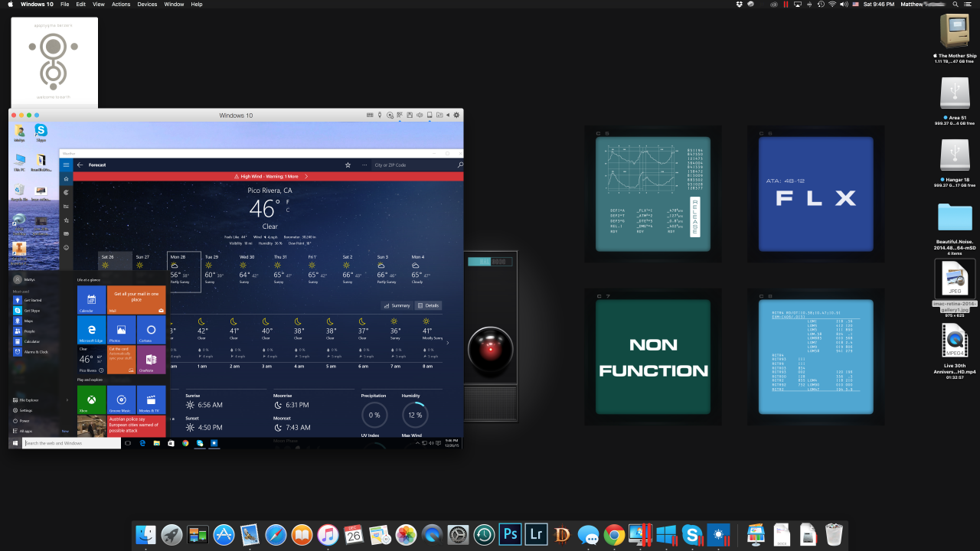Image resolution: width=980 pixels, height=551 pixels.
Task: Open the Calendar tile in the Start menu
Action: (x=91, y=300)
